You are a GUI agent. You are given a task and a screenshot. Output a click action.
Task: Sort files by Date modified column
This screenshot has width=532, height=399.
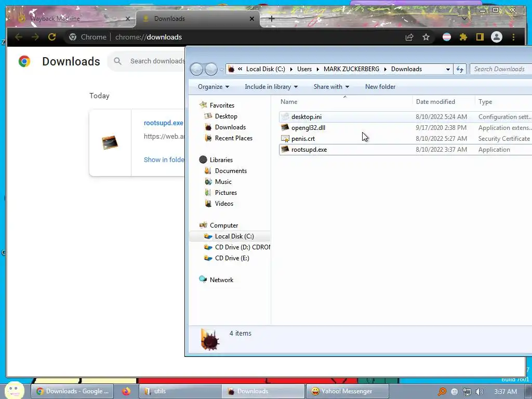444,101
